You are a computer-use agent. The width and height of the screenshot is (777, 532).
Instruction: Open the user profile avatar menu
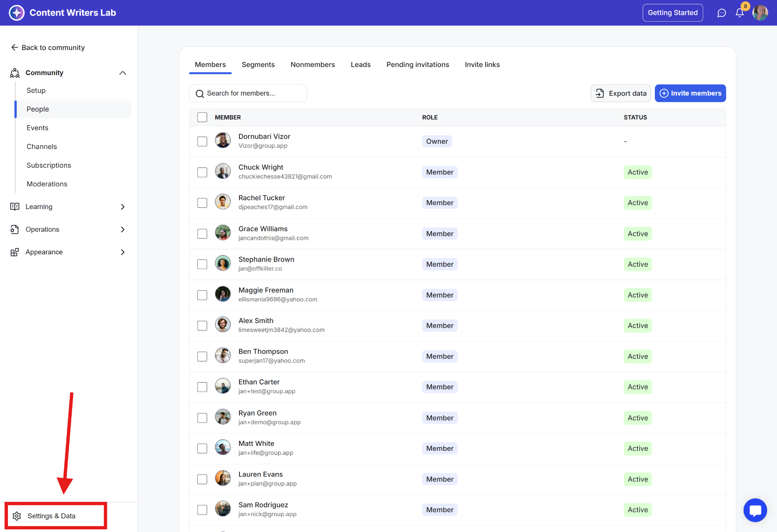760,13
